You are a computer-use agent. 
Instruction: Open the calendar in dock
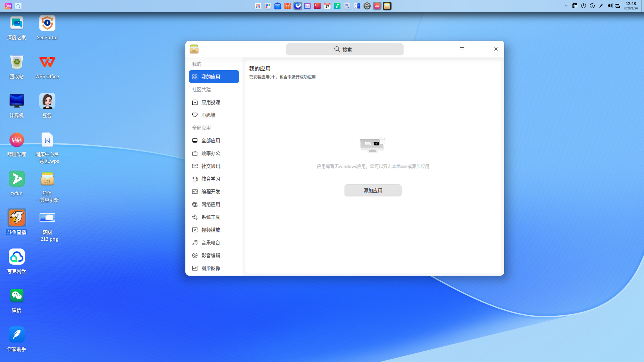click(327, 6)
